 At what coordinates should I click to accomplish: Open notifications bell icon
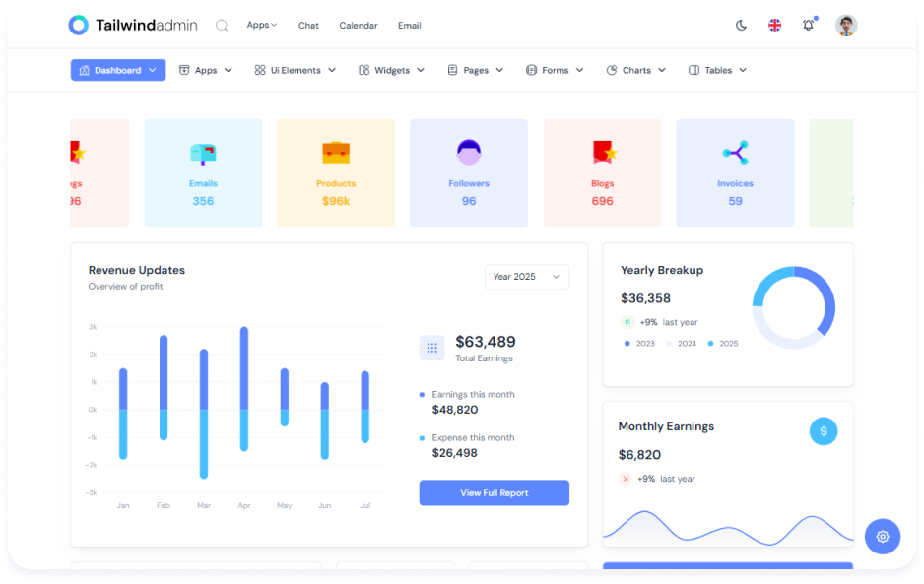tap(809, 26)
